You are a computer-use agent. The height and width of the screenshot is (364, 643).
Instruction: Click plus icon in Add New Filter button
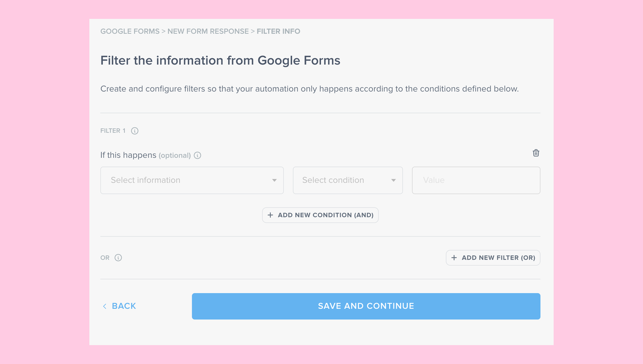454,258
